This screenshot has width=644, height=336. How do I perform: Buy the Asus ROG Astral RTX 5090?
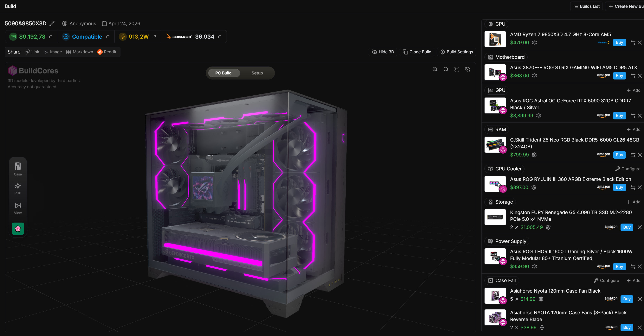(620, 116)
